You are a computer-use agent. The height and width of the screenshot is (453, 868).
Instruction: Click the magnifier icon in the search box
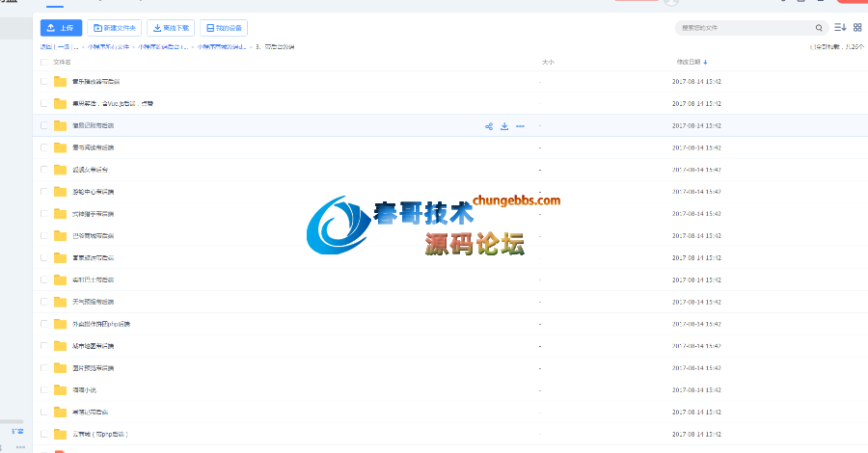(819, 28)
